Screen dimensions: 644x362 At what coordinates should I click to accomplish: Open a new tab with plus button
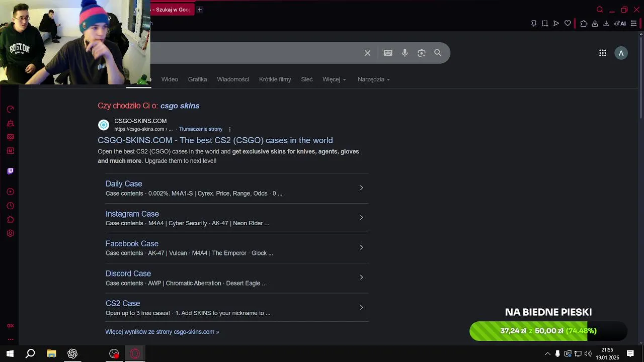(x=200, y=10)
